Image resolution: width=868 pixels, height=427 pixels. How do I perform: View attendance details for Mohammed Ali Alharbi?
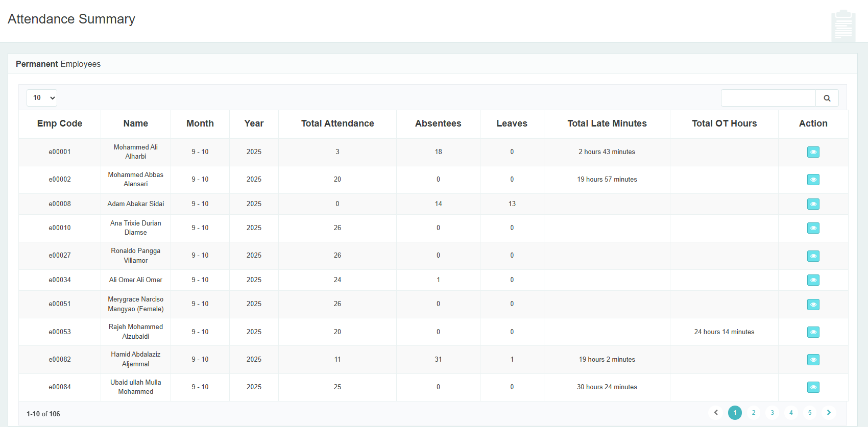tap(813, 152)
